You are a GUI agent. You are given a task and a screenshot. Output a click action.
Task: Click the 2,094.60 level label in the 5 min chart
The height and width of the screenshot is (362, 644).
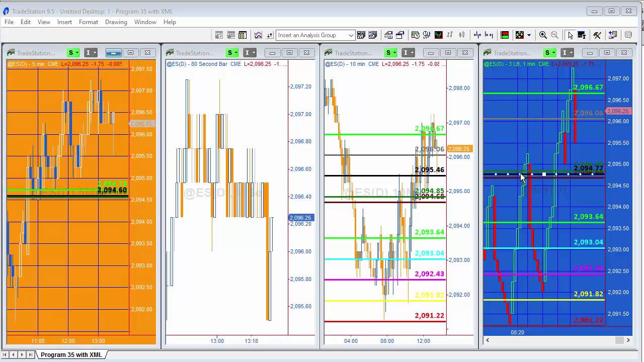coord(112,191)
